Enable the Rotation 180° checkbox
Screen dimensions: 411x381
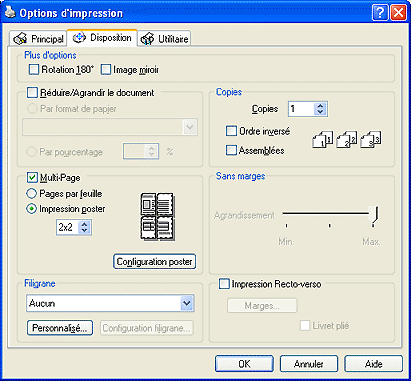[x=34, y=70]
